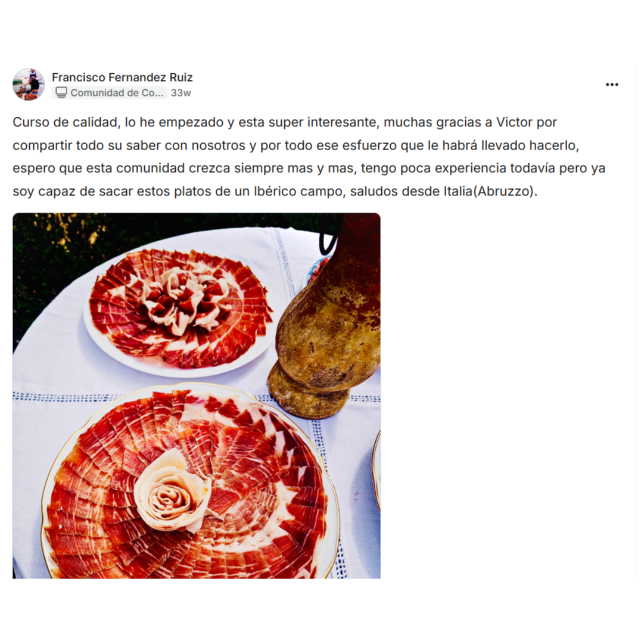Click Francisco Fernandez Ruiz's round profile avatar
This screenshot has height=644, width=644.
click(x=29, y=85)
